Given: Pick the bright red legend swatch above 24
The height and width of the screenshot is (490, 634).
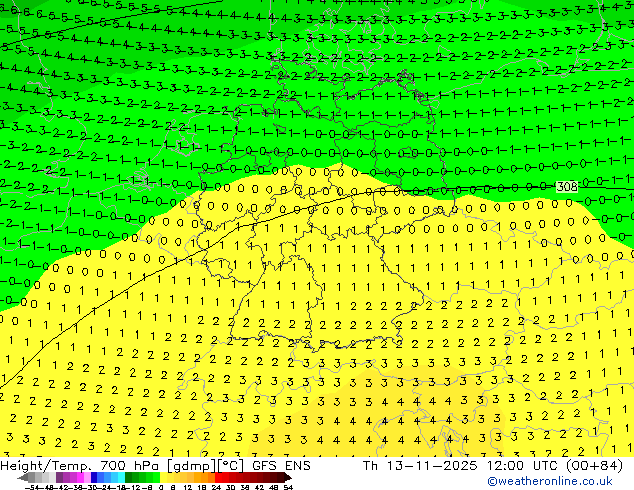Looking at the screenshot, I should point(218,477).
